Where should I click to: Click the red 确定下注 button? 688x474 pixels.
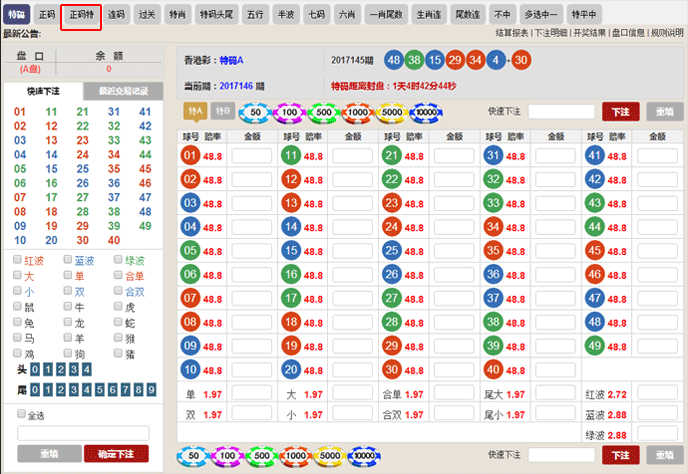(116, 454)
